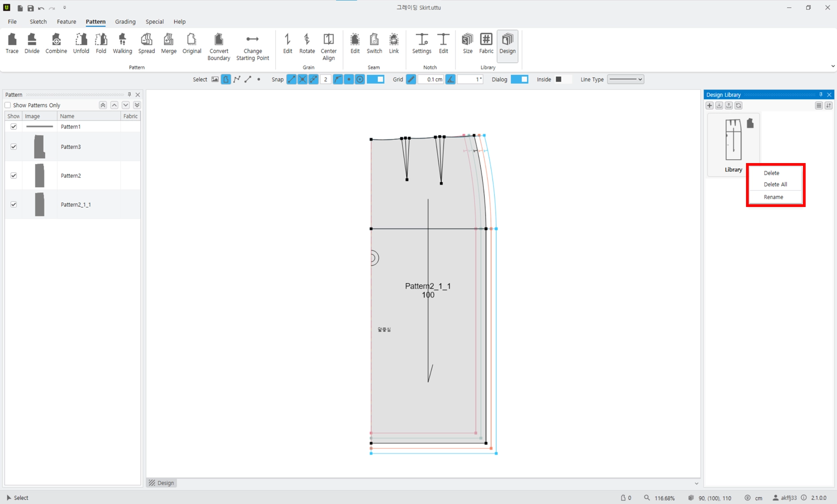This screenshot has width=837, height=504.
Task: Select the Trace pattern tool
Action: click(12, 44)
